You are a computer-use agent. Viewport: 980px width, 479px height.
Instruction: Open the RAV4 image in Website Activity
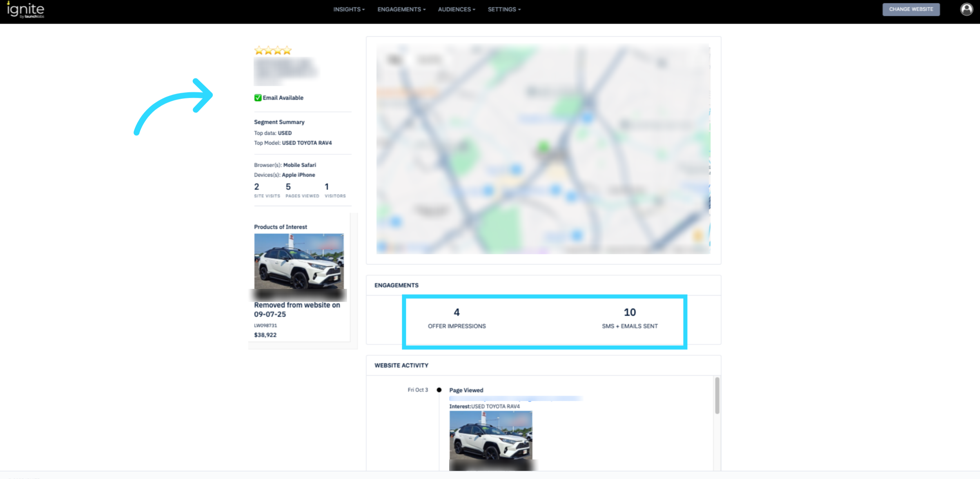click(490, 435)
